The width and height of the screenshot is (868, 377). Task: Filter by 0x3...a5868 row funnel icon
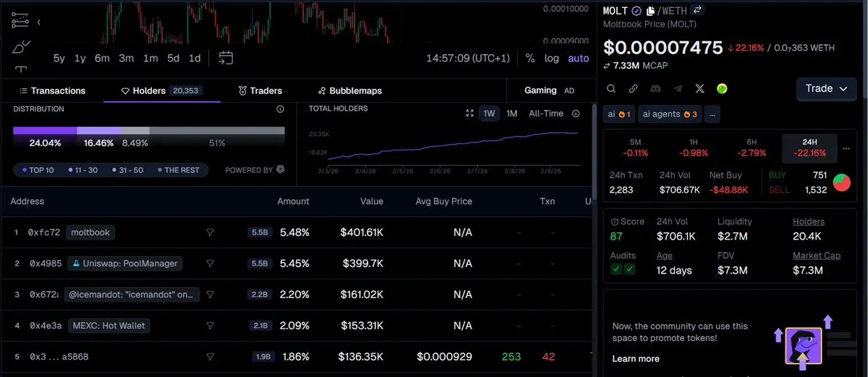click(x=210, y=357)
